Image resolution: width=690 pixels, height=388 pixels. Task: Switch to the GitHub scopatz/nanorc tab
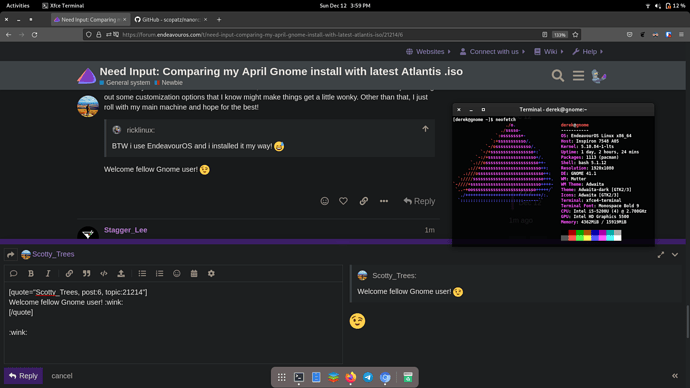pos(171,19)
